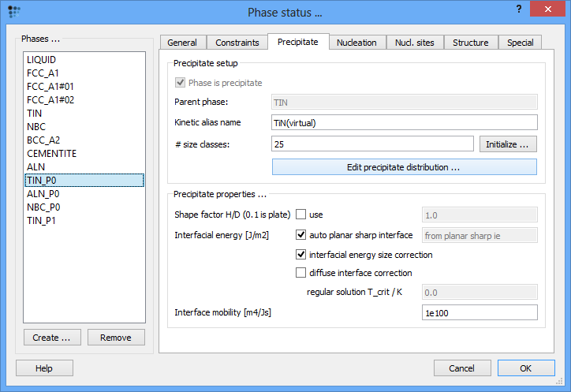Viewport: 571px width, 392px height.
Task: Select FCC_A1 phase in list
Action: [x=84, y=73]
